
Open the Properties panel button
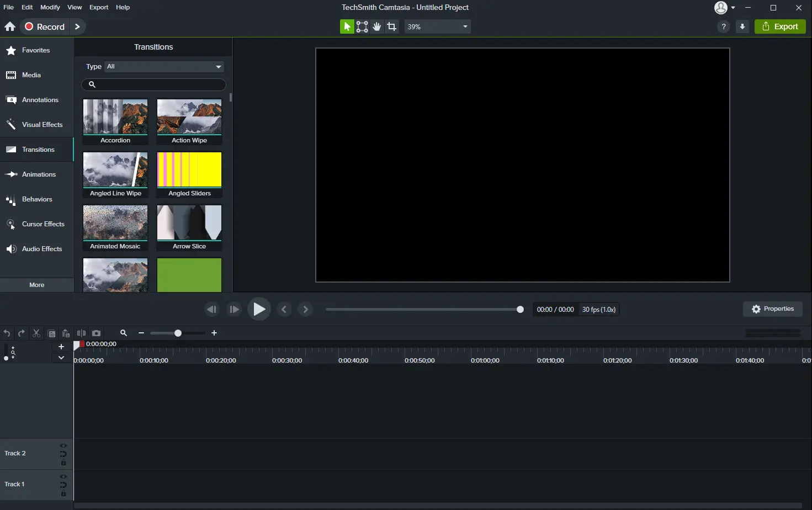pyautogui.click(x=773, y=309)
